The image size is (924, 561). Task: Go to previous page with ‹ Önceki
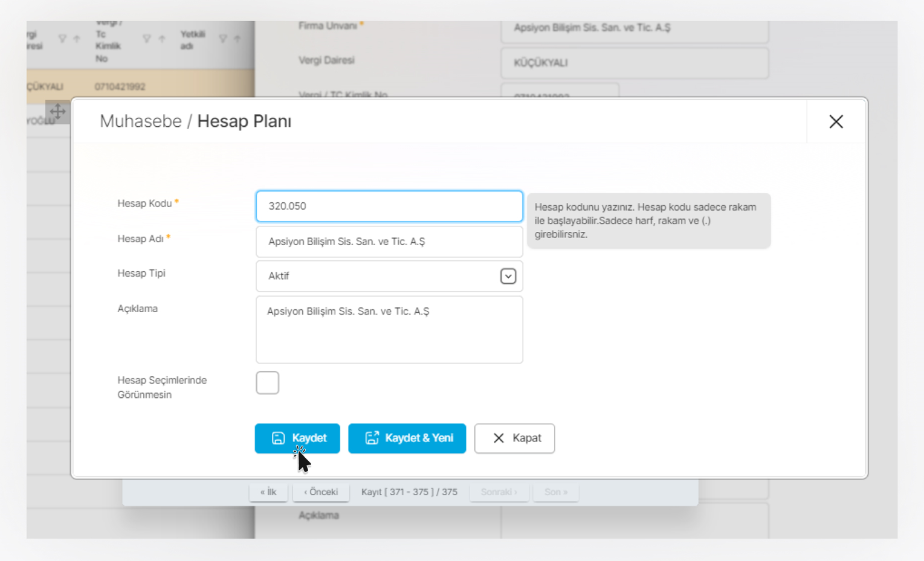[321, 492]
